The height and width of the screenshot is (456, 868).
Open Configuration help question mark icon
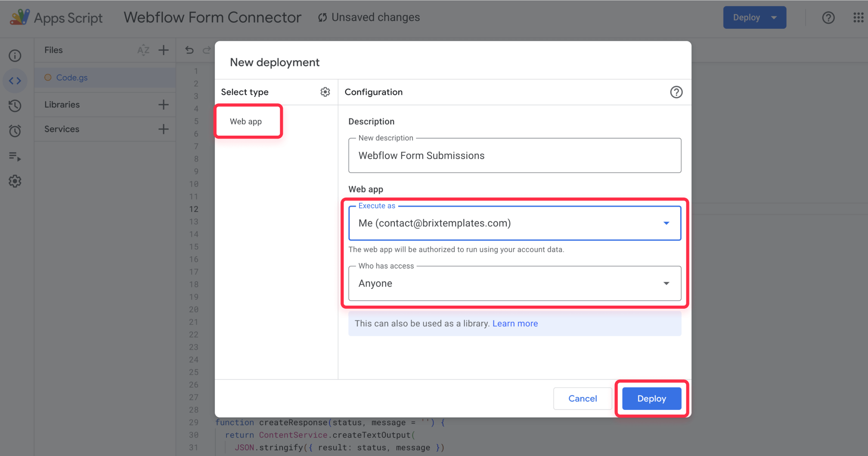pos(676,92)
